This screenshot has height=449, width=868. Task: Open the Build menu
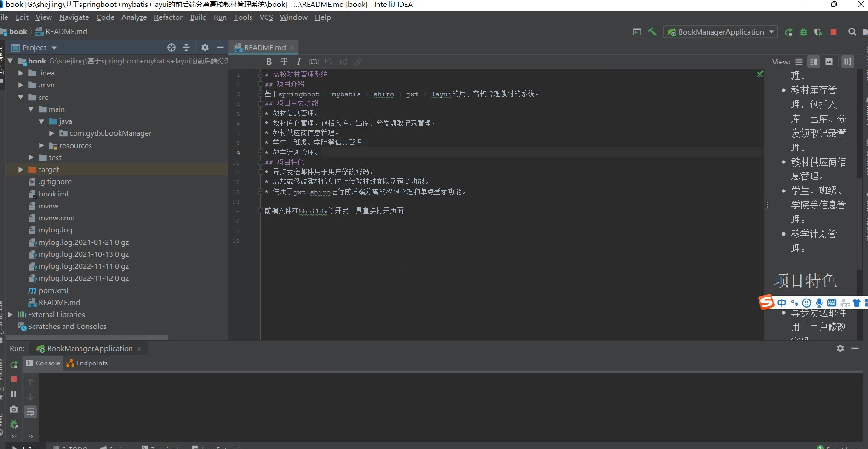click(198, 17)
